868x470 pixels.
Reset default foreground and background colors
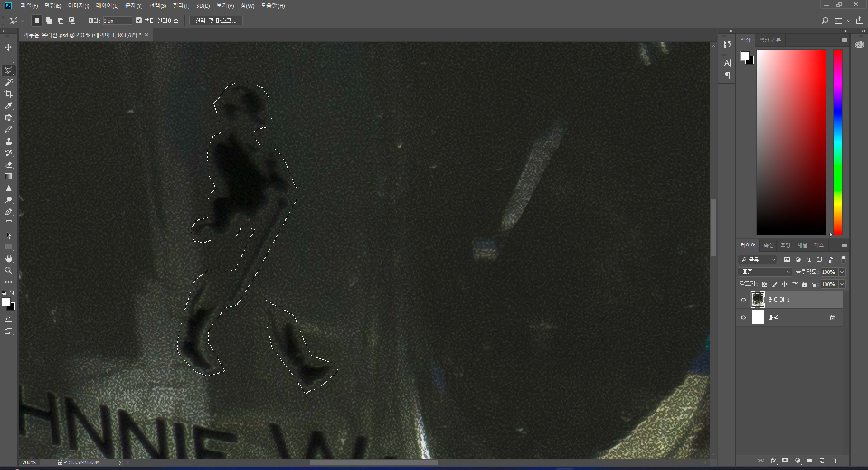[4, 293]
